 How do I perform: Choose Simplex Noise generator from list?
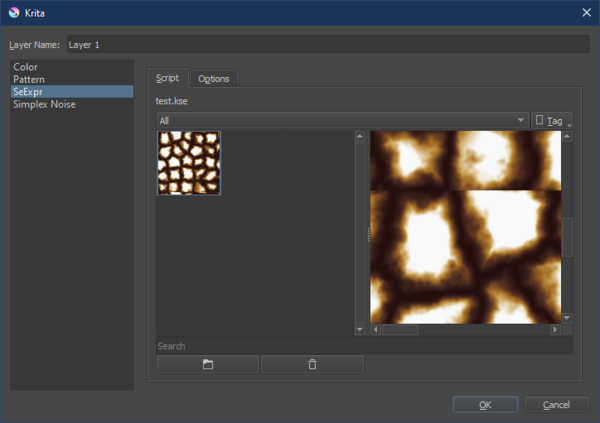[44, 104]
